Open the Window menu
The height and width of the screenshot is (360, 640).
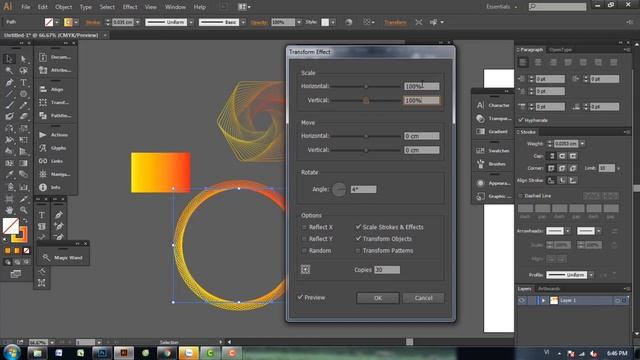click(176, 7)
